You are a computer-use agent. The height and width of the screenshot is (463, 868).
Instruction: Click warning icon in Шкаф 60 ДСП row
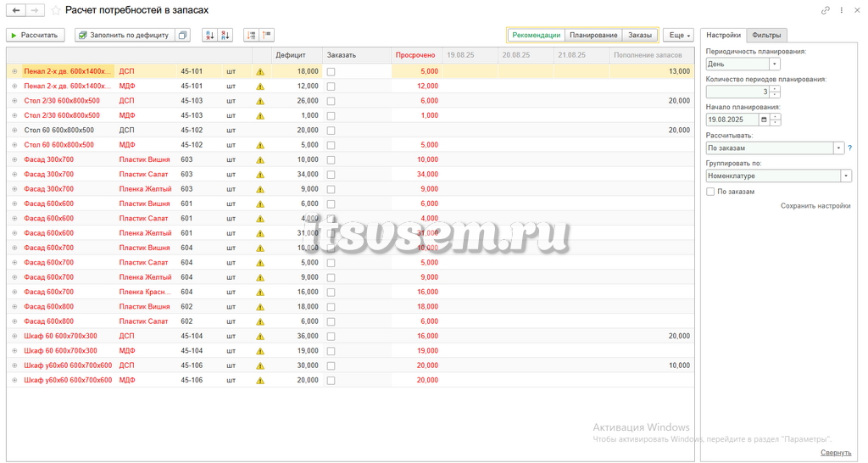pos(260,336)
